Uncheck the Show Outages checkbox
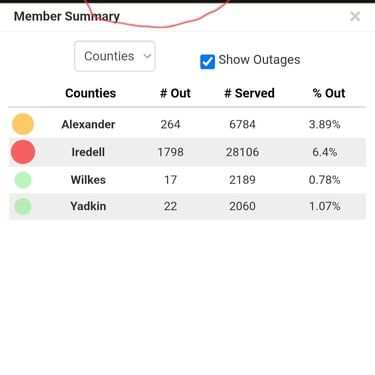This screenshot has width=375, height=375. [207, 62]
